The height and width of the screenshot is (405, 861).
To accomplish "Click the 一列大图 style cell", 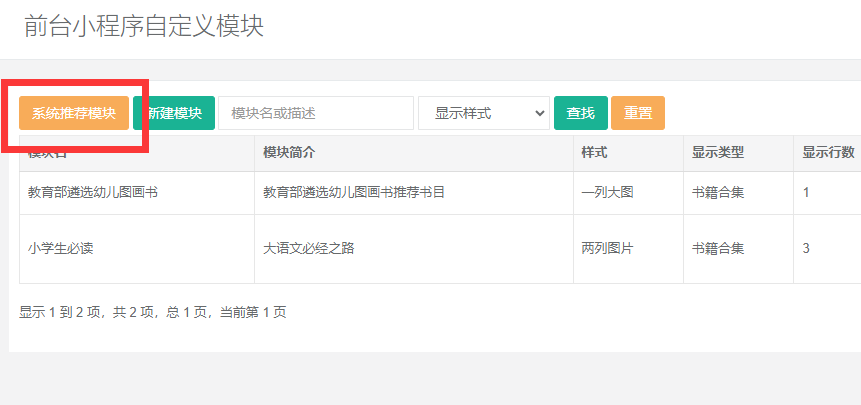I will click(x=629, y=193).
